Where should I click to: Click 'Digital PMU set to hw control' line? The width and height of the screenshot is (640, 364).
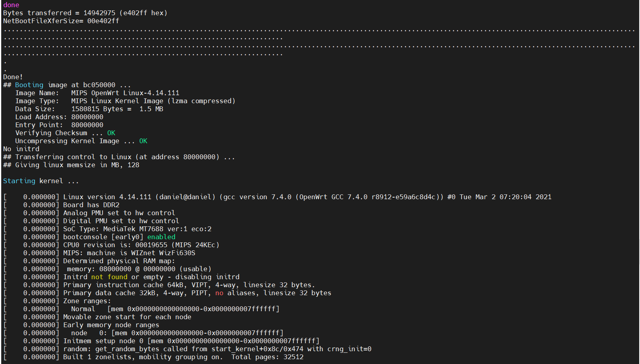click(91, 221)
